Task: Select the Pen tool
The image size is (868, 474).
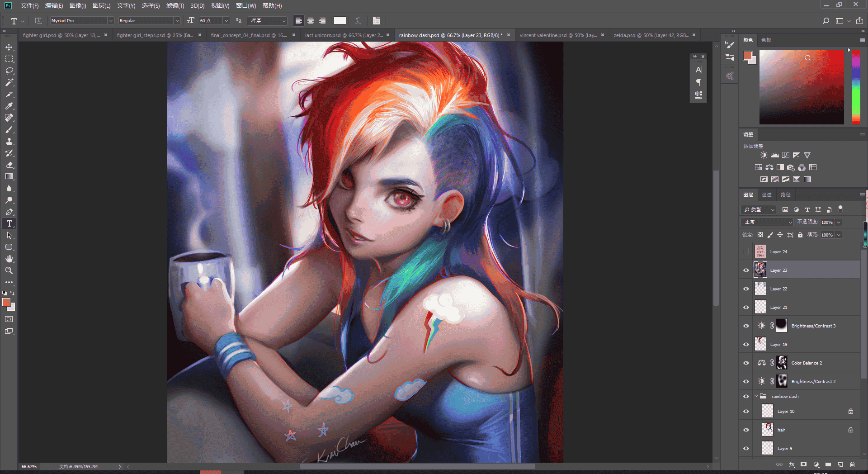Action: (9, 212)
